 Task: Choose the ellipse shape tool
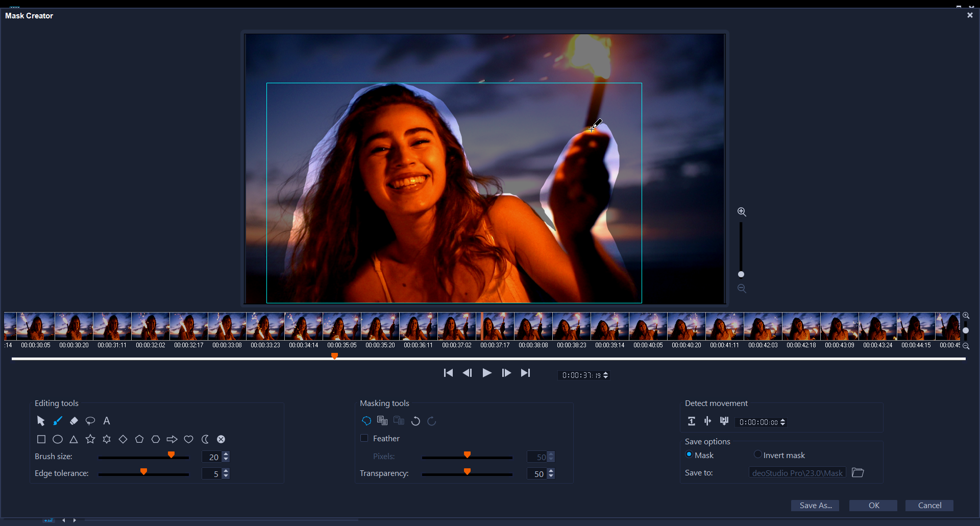pos(58,439)
